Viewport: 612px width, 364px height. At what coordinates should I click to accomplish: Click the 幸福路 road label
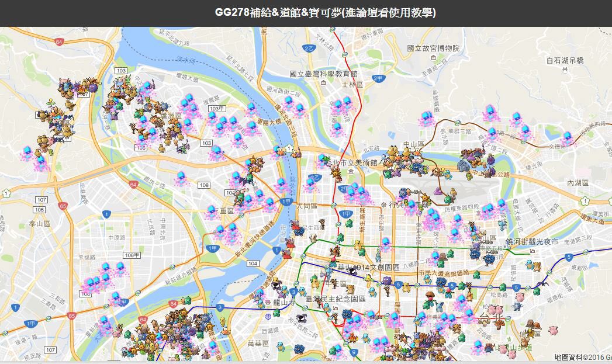point(87,258)
